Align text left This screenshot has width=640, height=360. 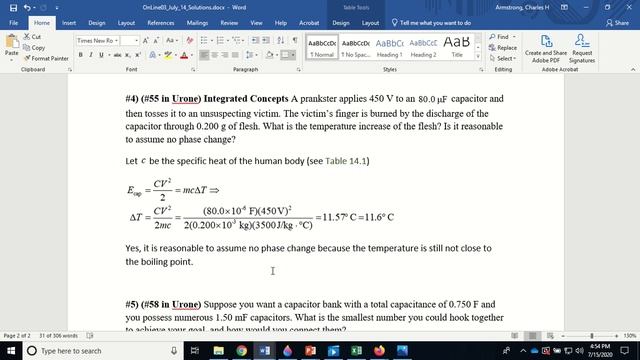(204, 55)
